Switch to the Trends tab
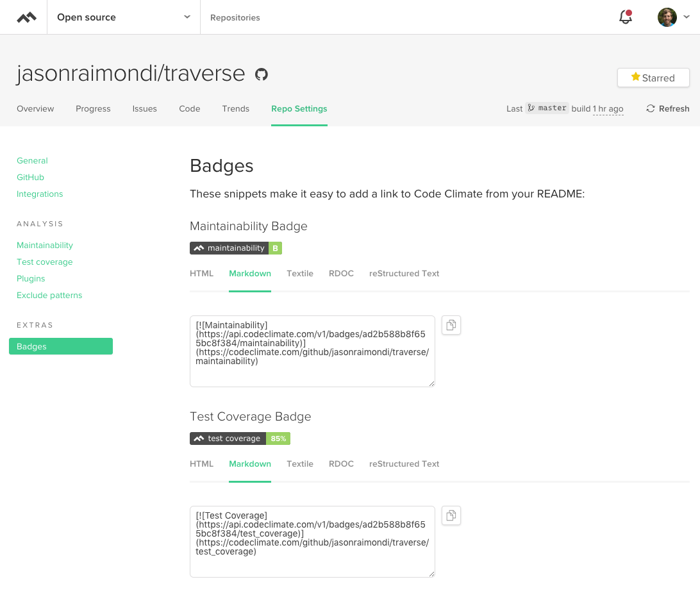This screenshot has width=700, height=593. point(235,108)
